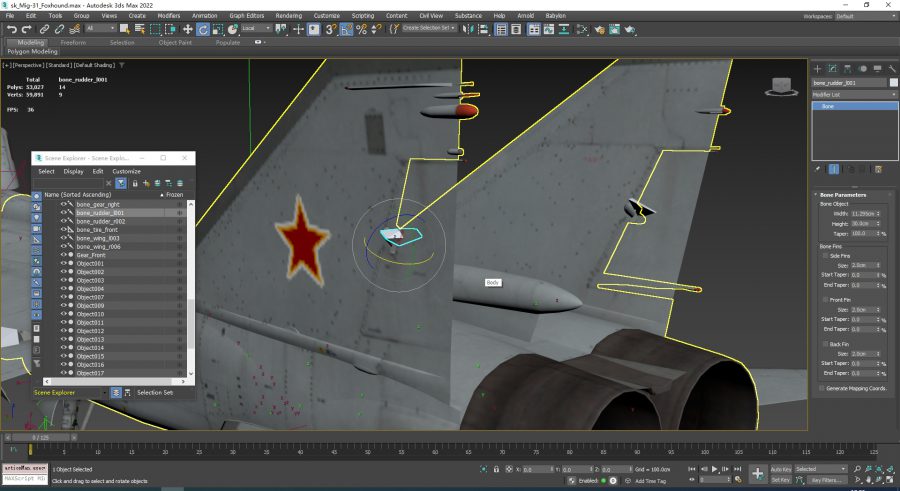Toggle visibility eye of bone_tire_front
This screenshot has height=491, width=900.
point(64,230)
